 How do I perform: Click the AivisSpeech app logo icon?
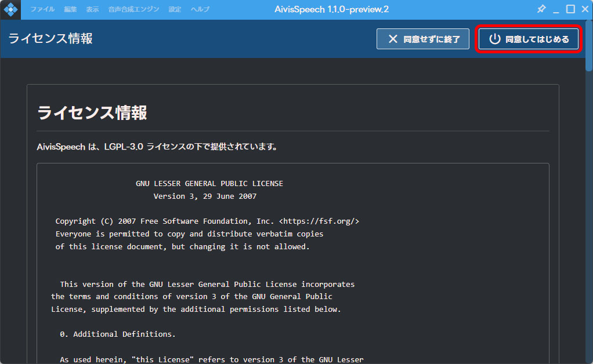[x=10, y=9]
